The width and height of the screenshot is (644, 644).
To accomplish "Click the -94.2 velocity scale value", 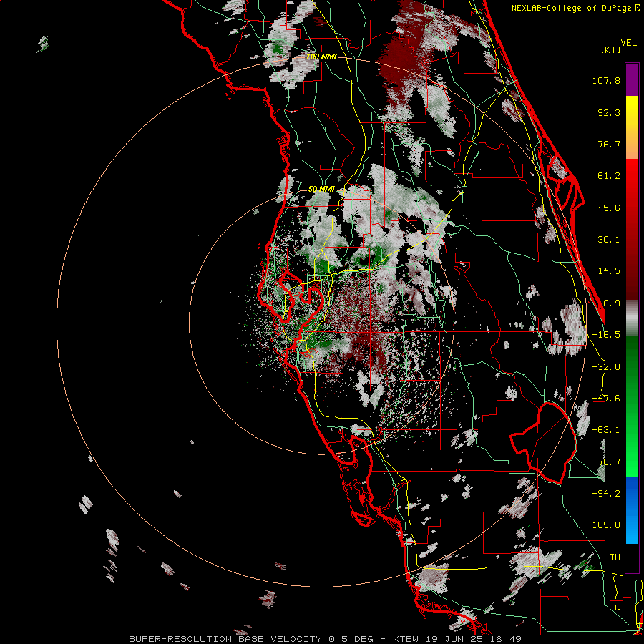I will click(x=606, y=494).
